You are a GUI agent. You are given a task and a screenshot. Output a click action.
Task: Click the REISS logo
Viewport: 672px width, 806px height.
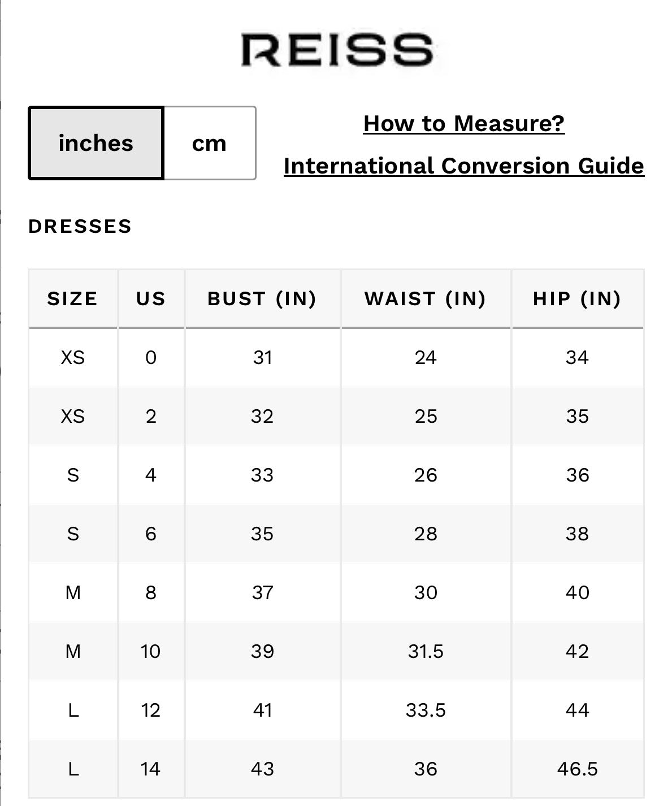[x=337, y=50]
